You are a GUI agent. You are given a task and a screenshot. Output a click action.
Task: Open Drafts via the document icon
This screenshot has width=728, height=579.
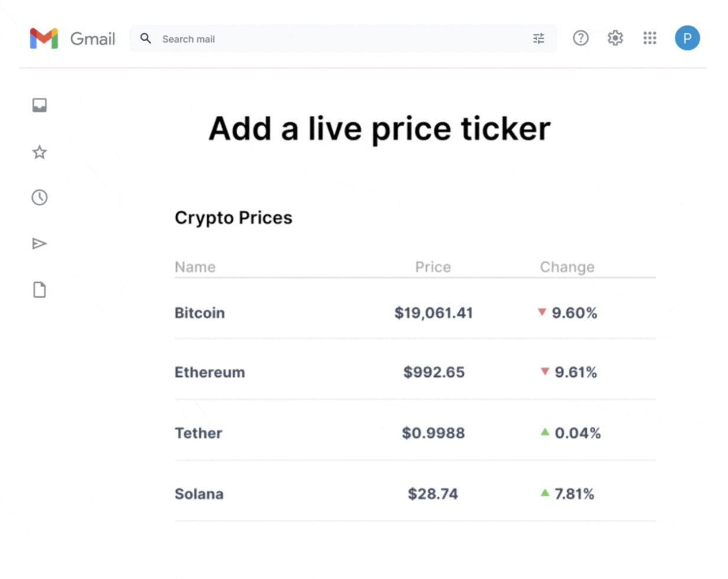40,290
